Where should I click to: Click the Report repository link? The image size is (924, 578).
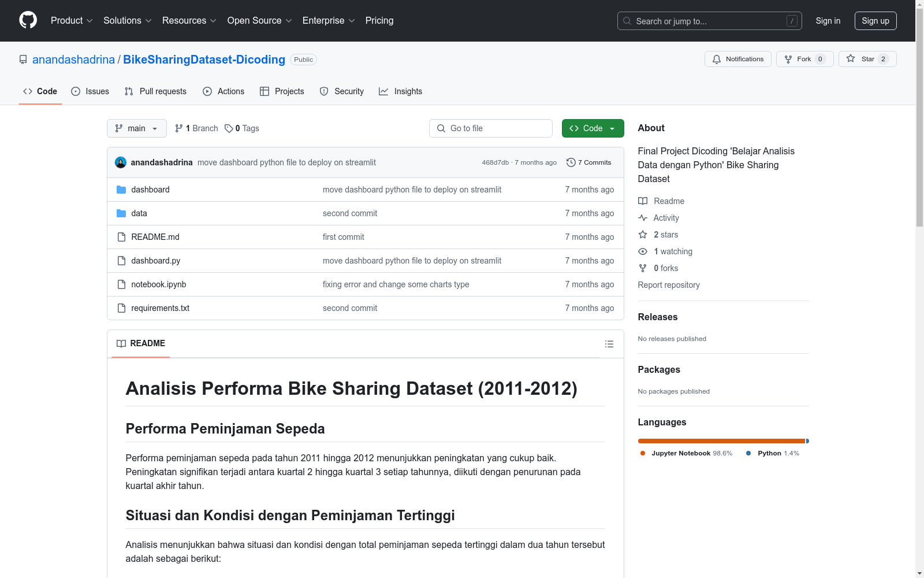pos(669,285)
